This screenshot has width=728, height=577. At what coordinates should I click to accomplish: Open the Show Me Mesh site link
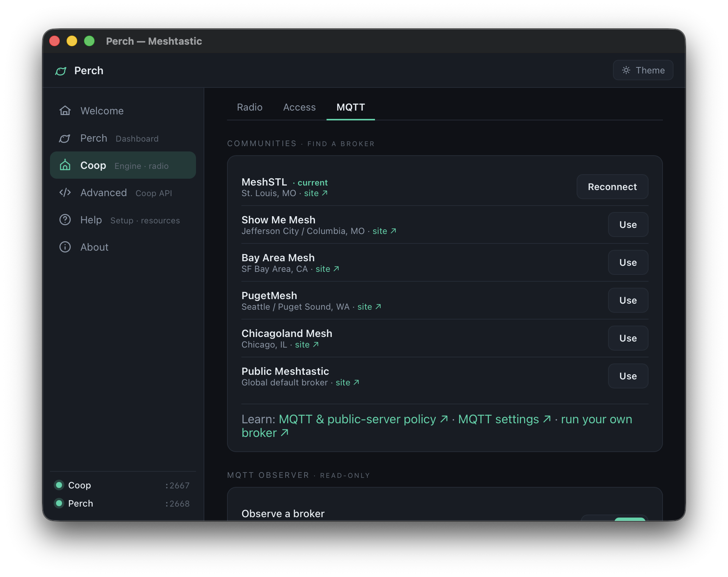coord(384,231)
